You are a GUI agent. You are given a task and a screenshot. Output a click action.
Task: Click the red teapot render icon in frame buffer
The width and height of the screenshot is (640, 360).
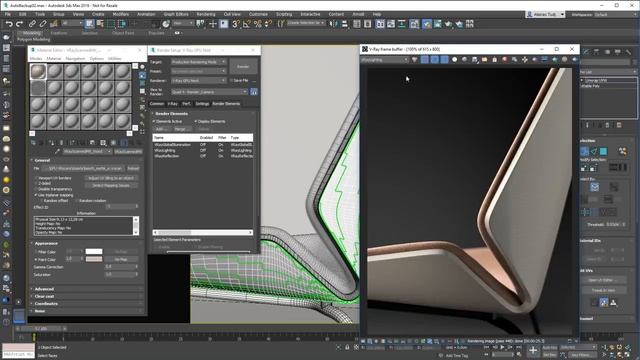click(504, 60)
